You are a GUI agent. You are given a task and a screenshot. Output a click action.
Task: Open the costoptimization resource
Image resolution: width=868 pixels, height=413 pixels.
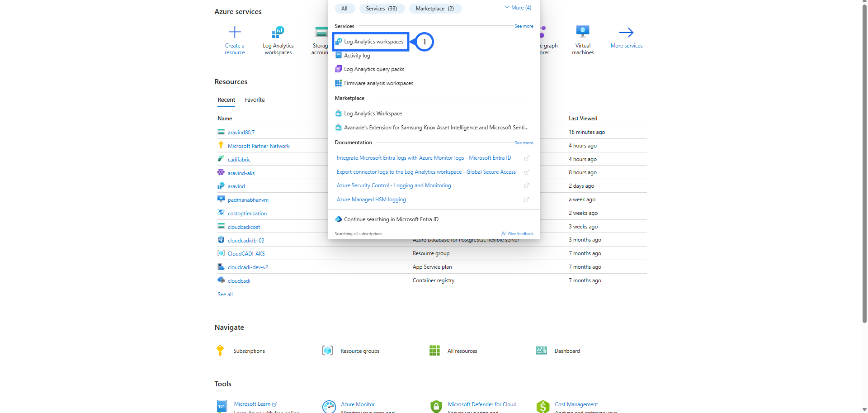[x=247, y=214]
